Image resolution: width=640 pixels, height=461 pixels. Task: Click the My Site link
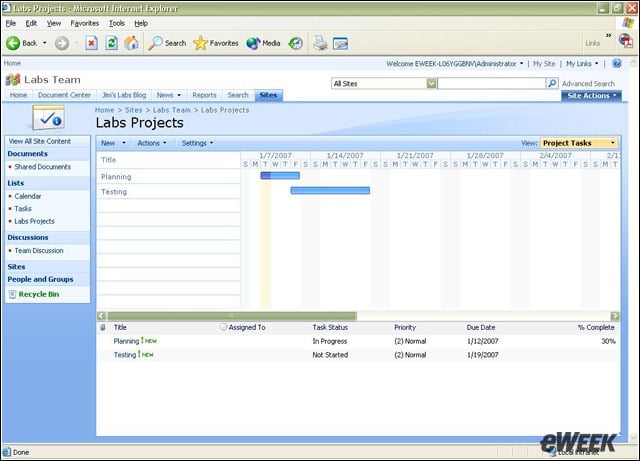click(544, 64)
